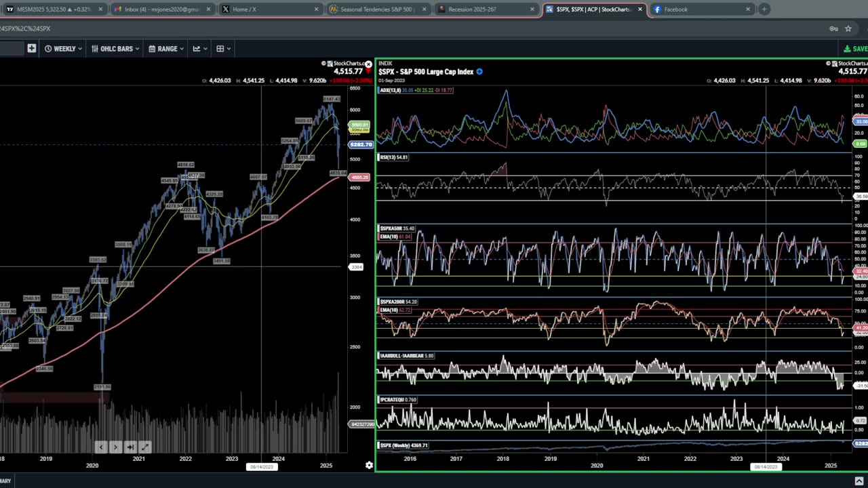The image size is (868, 488).
Task: Click the 2191.86 low price annotation
Action: click(102, 387)
